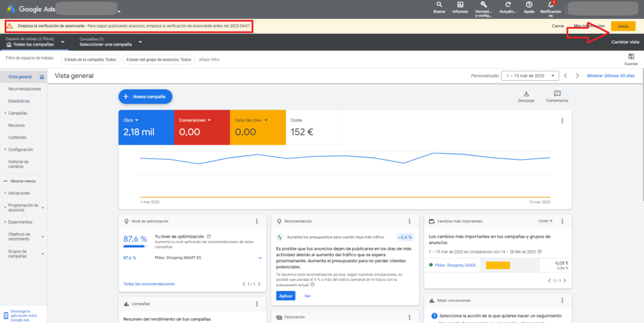Click the Descarga download icon
The image size is (644, 323).
pyautogui.click(x=526, y=94)
